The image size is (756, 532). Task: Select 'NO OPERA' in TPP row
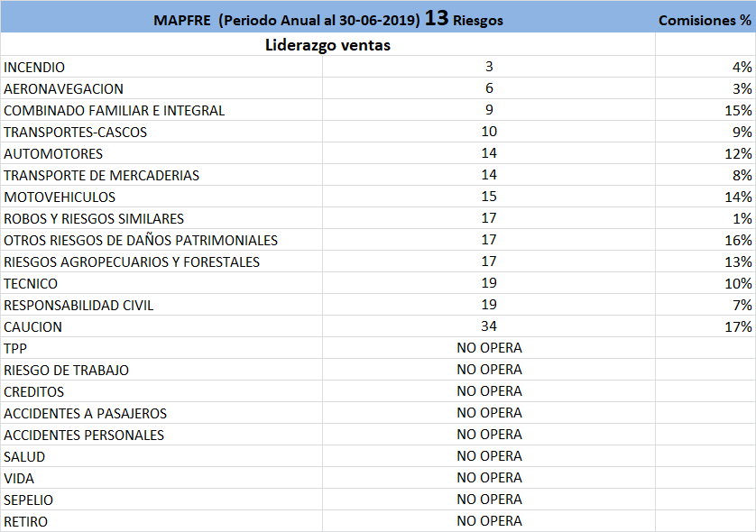(x=489, y=348)
